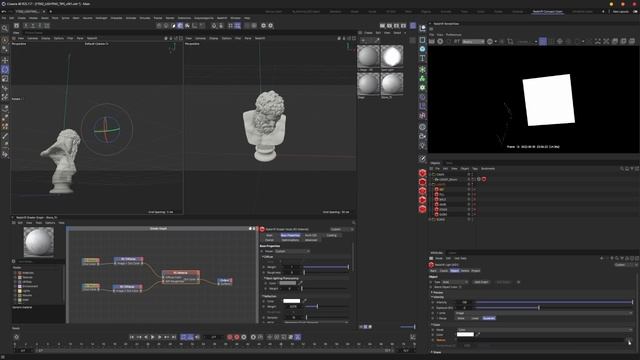Image resolution: width=640 pixels, height=360 pixels.
Task: Open the Reflection color swatch
Action: point(291,301)
